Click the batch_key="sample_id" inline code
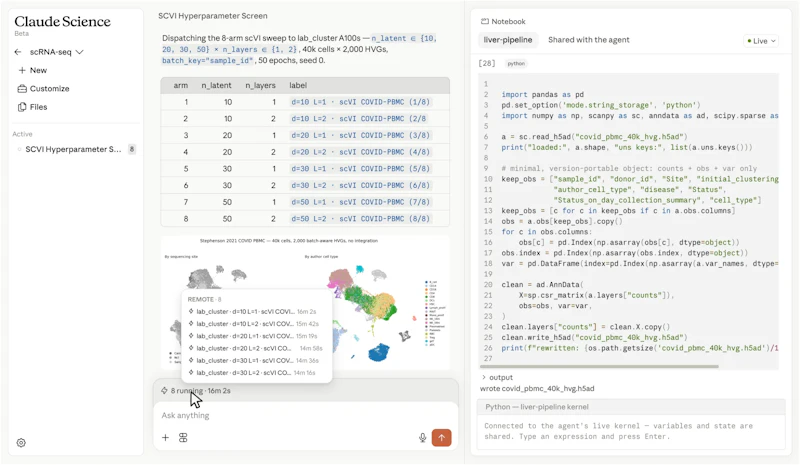Viewport: 800px width, 465px height. [208, 61]
